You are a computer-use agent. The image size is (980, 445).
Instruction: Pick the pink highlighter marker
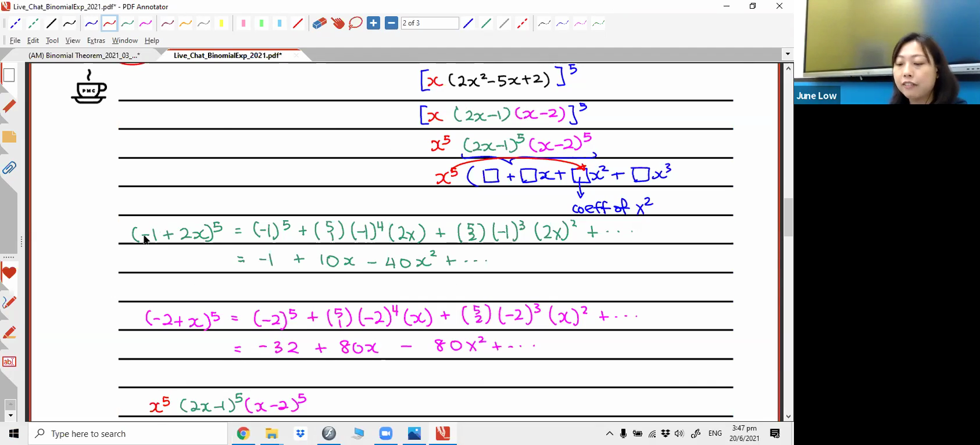pos(243,24)
